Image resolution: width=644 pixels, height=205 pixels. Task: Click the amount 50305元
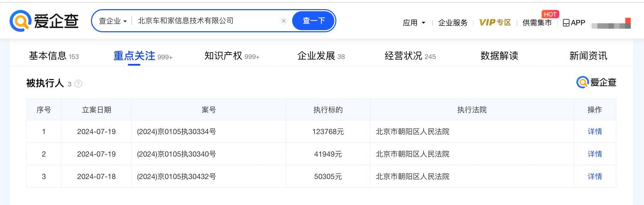tap(328, 177)
